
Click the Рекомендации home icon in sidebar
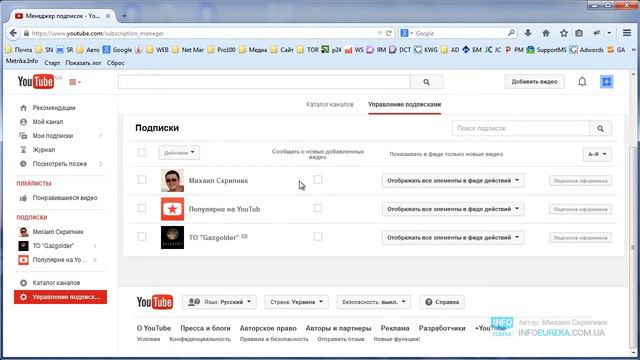point(23,108)
